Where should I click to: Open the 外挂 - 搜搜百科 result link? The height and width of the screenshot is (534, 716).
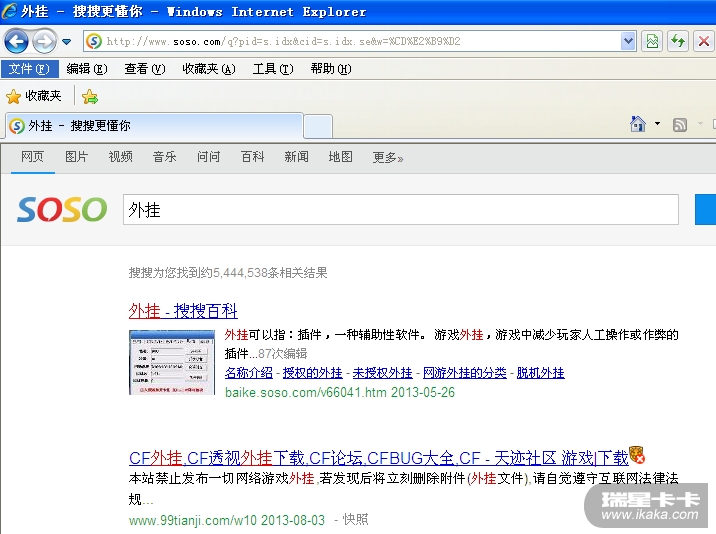[x=183, y=311]
